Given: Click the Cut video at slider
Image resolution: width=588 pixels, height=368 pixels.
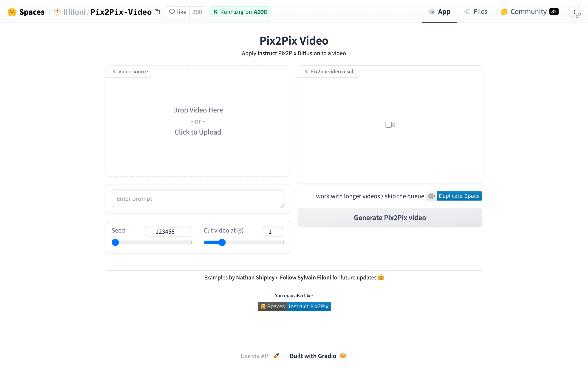Looking at the screenshot, I should 244,242.
